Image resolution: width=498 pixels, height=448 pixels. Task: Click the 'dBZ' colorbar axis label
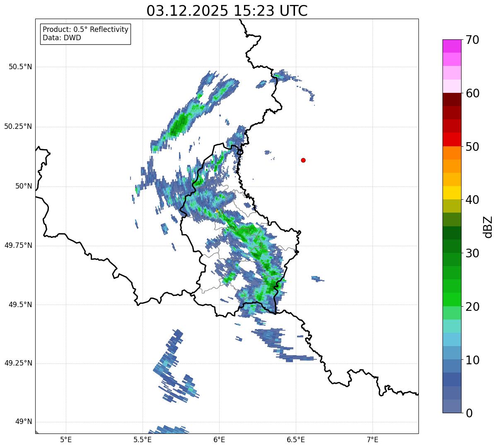point(488,227)
